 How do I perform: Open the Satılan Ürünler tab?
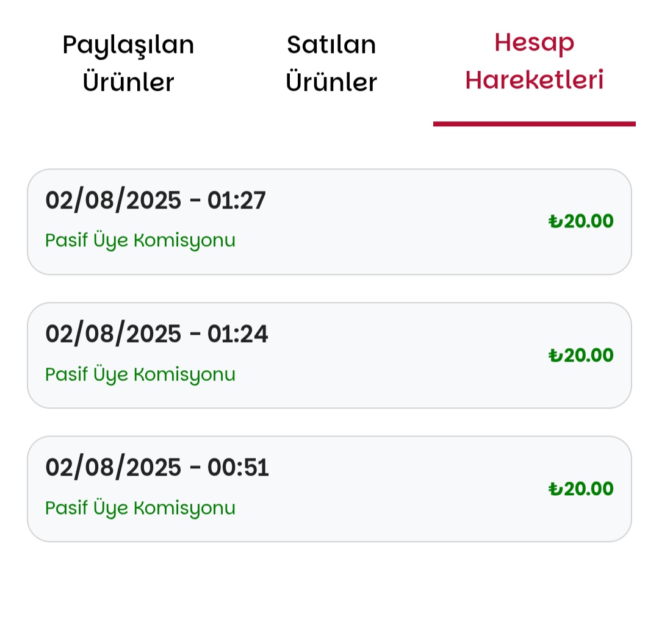[331, 63]
